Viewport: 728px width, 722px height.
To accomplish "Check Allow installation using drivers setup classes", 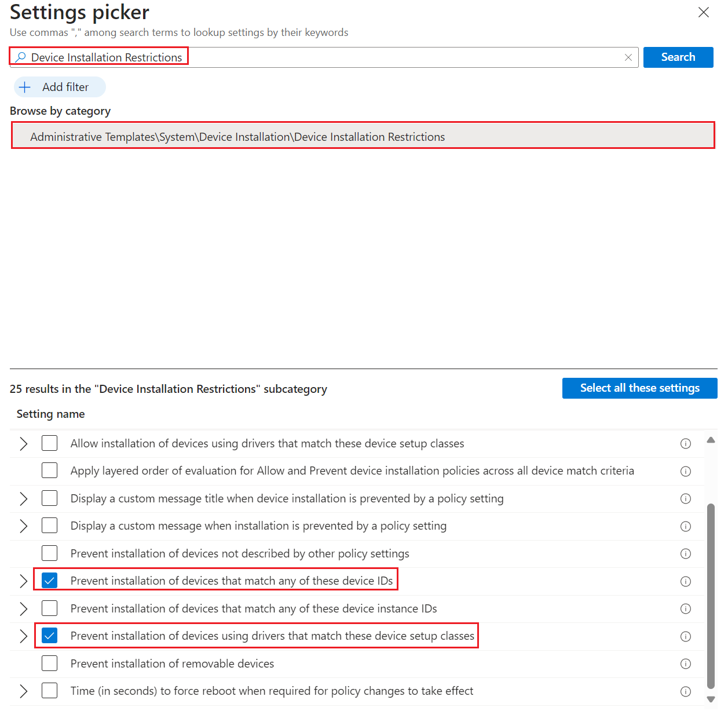I will coord(50,443).
